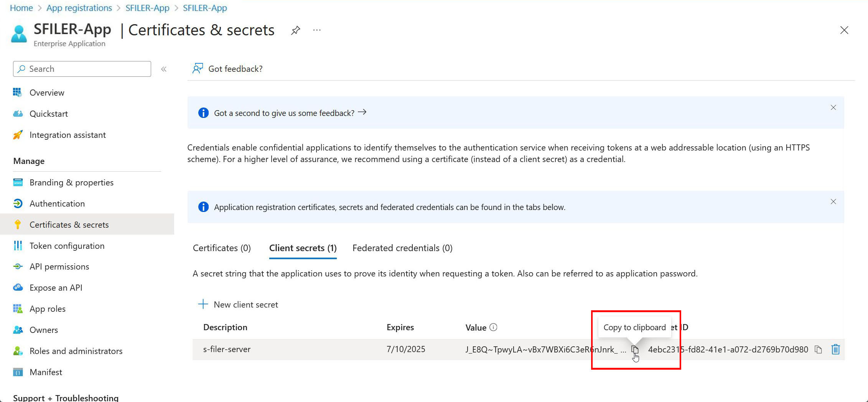The image size is (868, 402).
Task: Open App roles
Action: (48, 309)
